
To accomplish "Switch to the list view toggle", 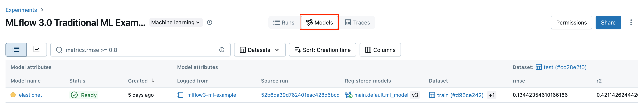I will click(16, 49).
